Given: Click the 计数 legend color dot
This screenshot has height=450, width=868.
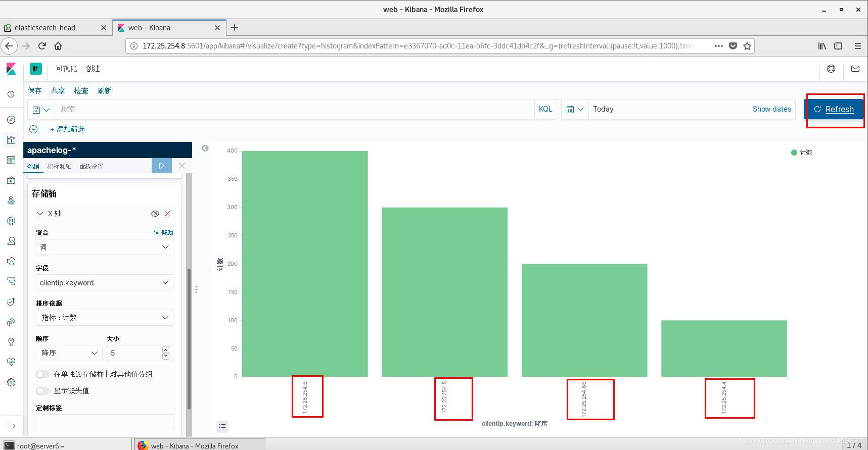Looking at the screenshot, I should 794,153.
